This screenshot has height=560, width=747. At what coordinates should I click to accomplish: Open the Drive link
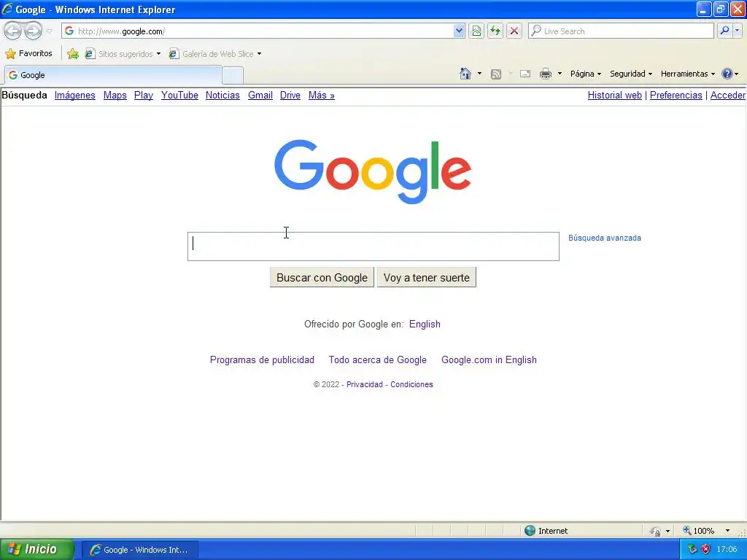click(290, 96)
